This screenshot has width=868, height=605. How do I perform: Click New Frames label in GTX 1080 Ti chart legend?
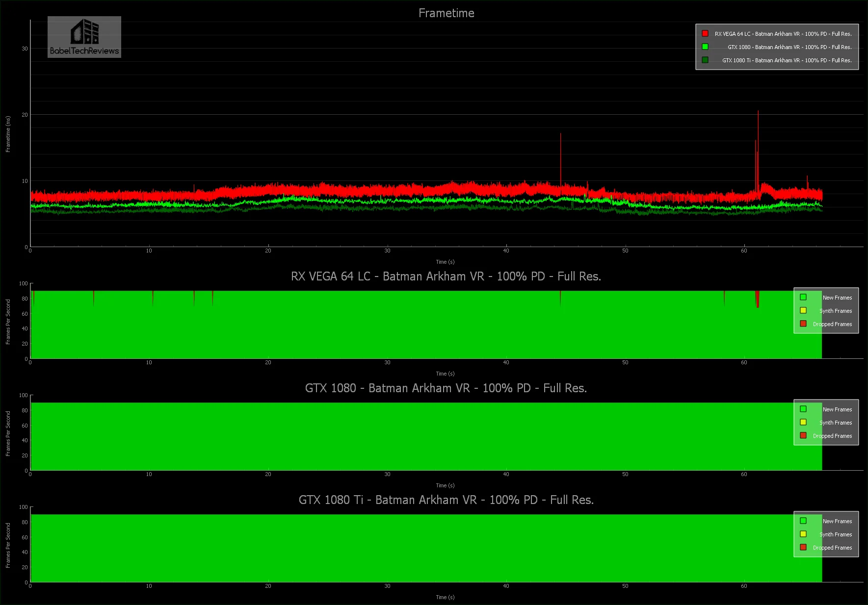(837, 521)
